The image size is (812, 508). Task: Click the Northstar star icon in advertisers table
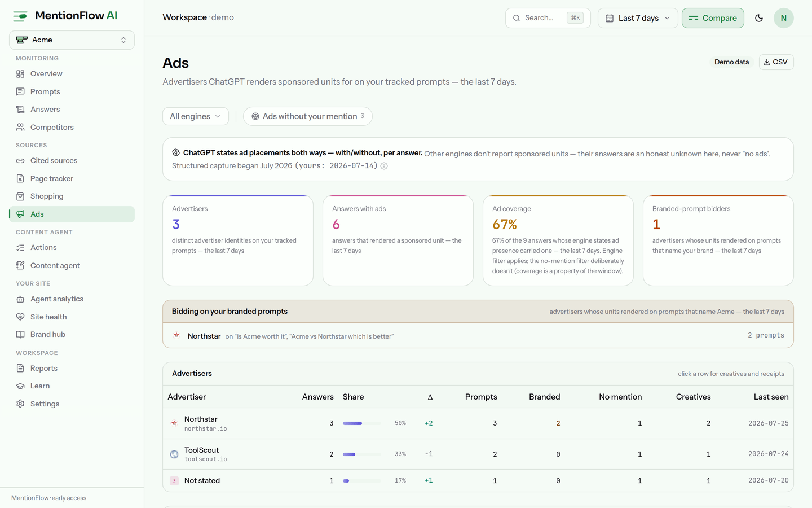(x=174, y=423)
